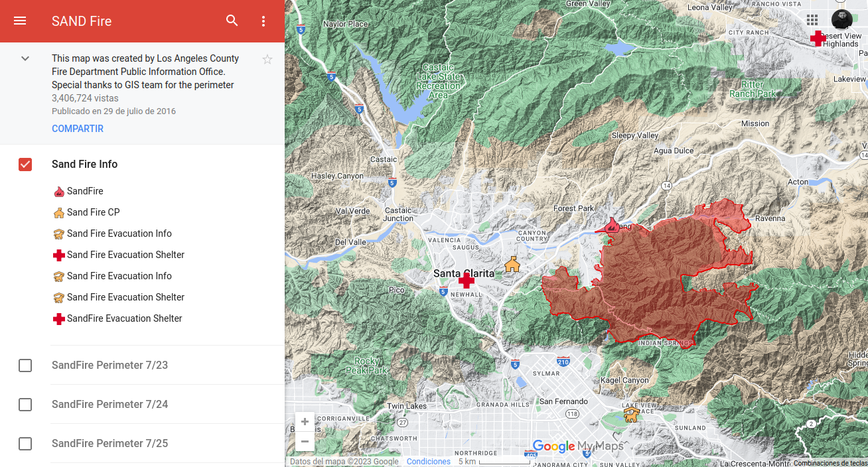Click the COMPARTIR share link
The width and height of the screenshot is (868, 467).
pyautogui.click(x=78, y=129)
